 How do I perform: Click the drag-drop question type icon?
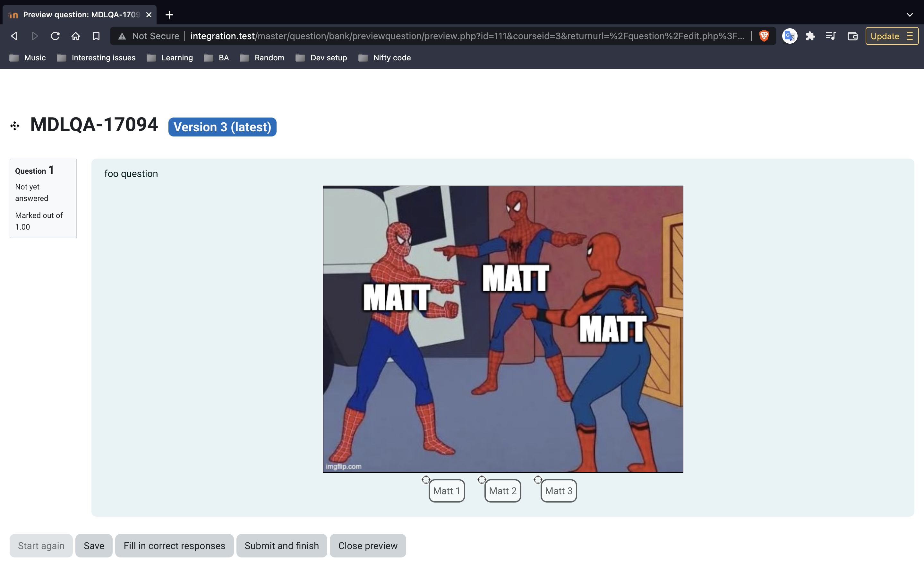(x=15, y=126)
